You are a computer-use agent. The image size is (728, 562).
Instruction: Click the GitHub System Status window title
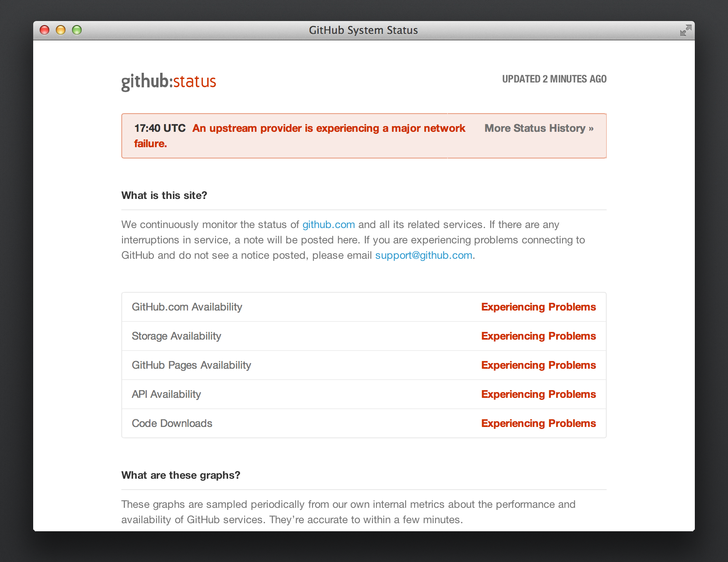coord(363,30)
